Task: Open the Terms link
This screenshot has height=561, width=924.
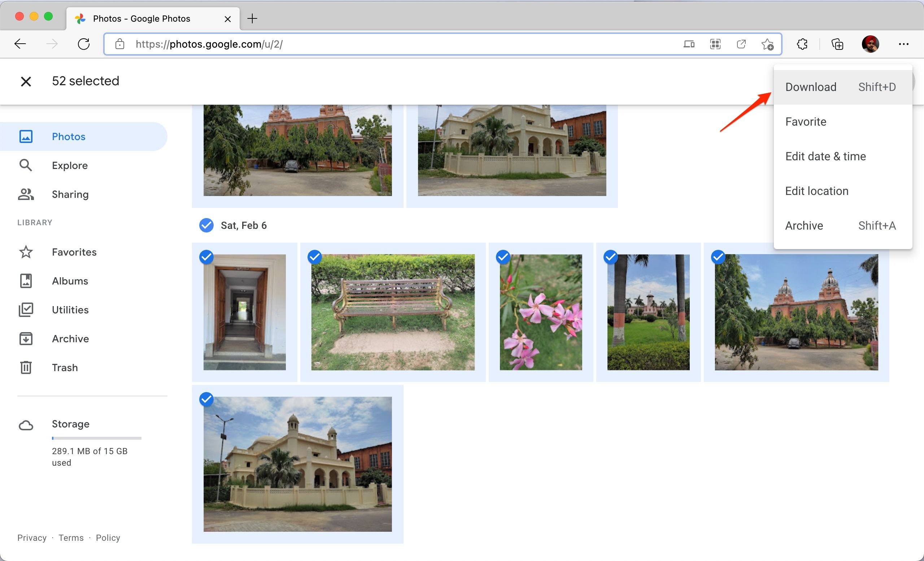Action: pos(71,538)
